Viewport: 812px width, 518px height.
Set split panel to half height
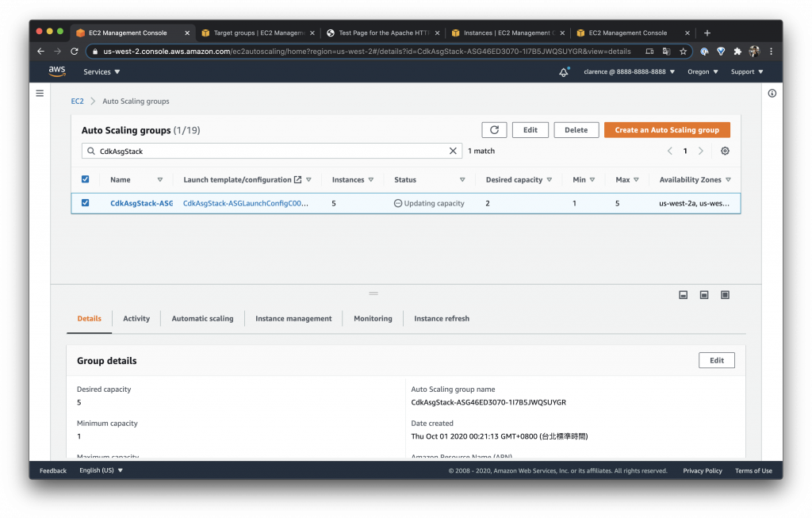pyautogui.click(x=704, y=295)
